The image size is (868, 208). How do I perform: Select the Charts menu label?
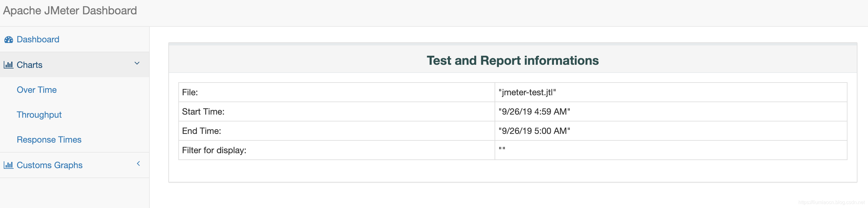[30, 65]
